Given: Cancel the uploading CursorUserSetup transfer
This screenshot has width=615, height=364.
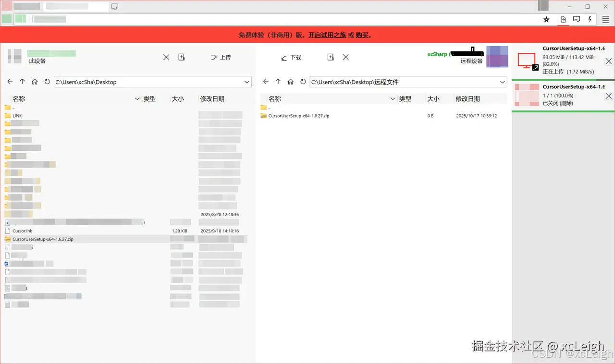Looking at the screenshot, I should (x=608, y=61).
